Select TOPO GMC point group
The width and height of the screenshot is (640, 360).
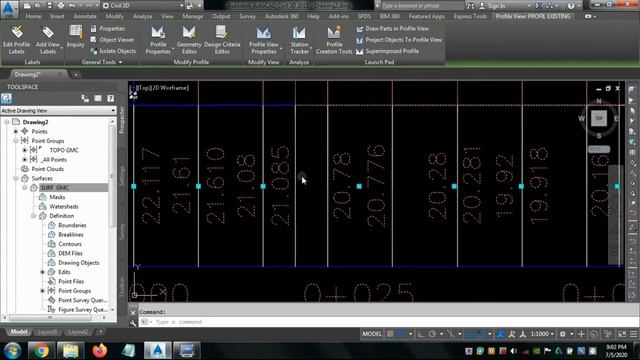click(x=64, y=150)
